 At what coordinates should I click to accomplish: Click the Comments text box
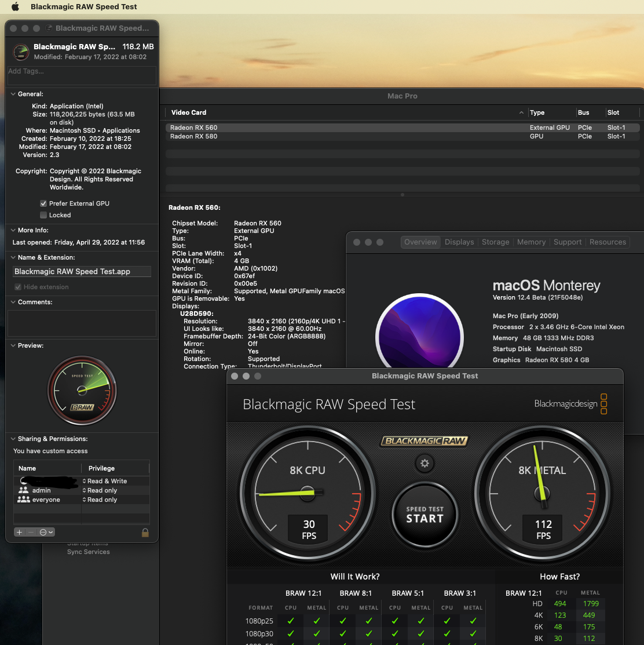point(82,323)
